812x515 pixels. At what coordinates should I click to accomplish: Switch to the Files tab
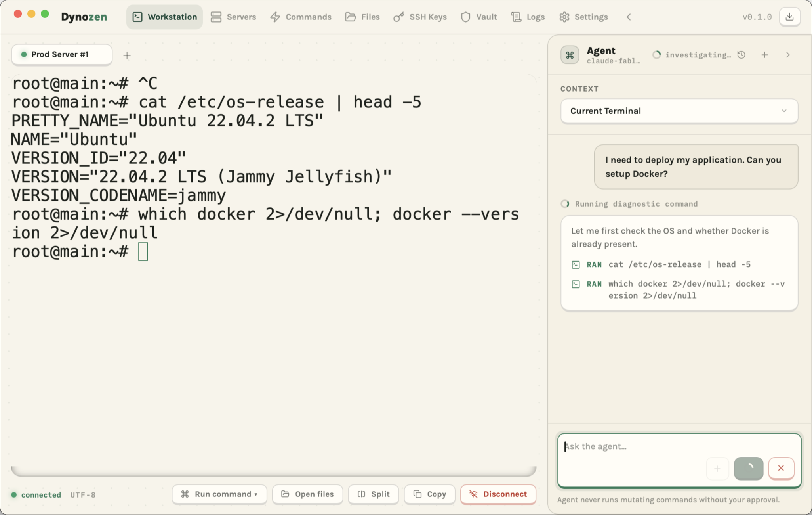[362, 17]
